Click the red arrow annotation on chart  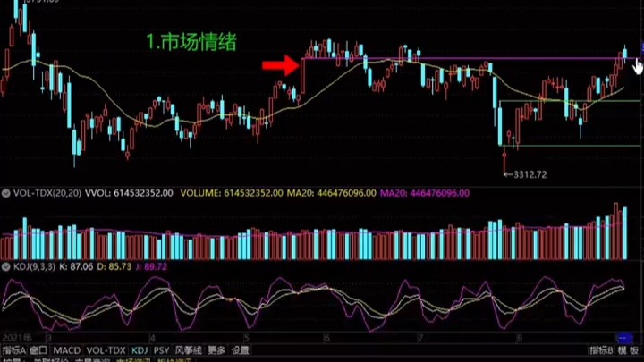pos(278,65)
